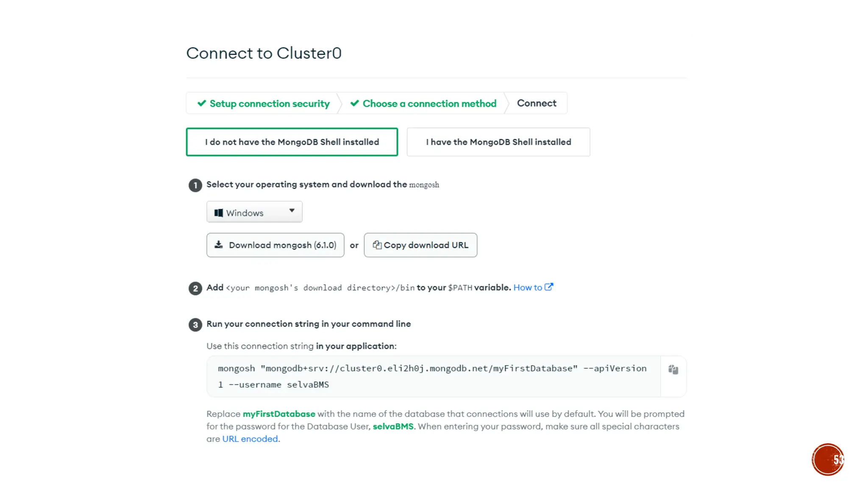
Task: Go to Setup connection security step
Action: pos(269,104)
